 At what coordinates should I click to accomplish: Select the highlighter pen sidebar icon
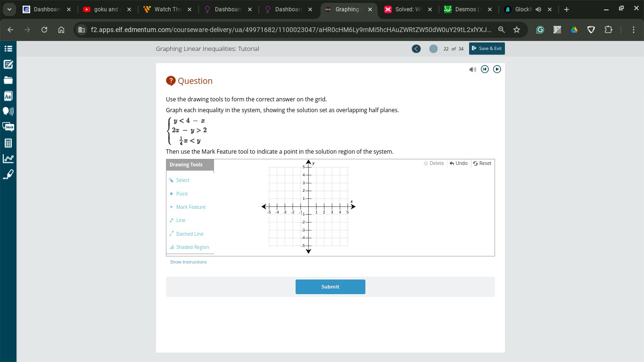coord(8,174)
